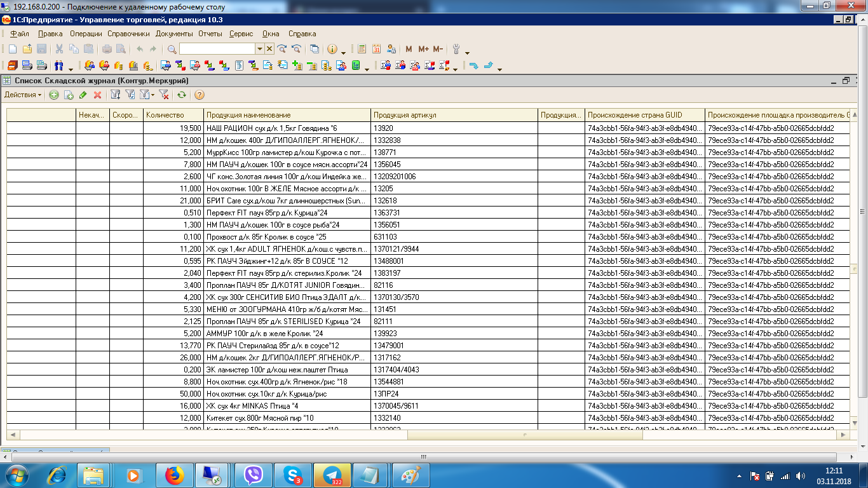
Task: Open the Calendar icon
Action: click(376, 49)
